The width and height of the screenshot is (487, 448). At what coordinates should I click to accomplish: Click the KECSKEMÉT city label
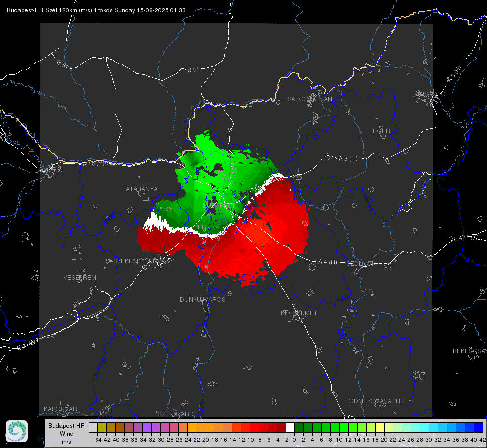pos(299,313)
